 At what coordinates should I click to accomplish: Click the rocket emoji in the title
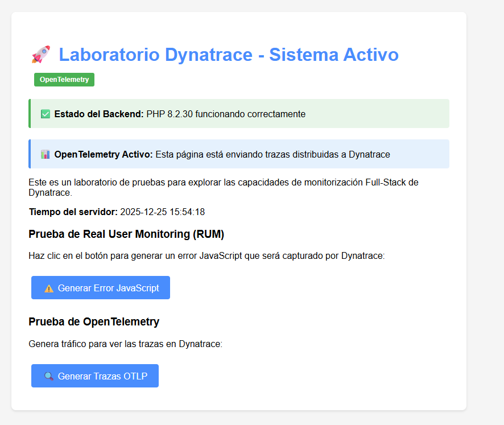pos(41,55)
